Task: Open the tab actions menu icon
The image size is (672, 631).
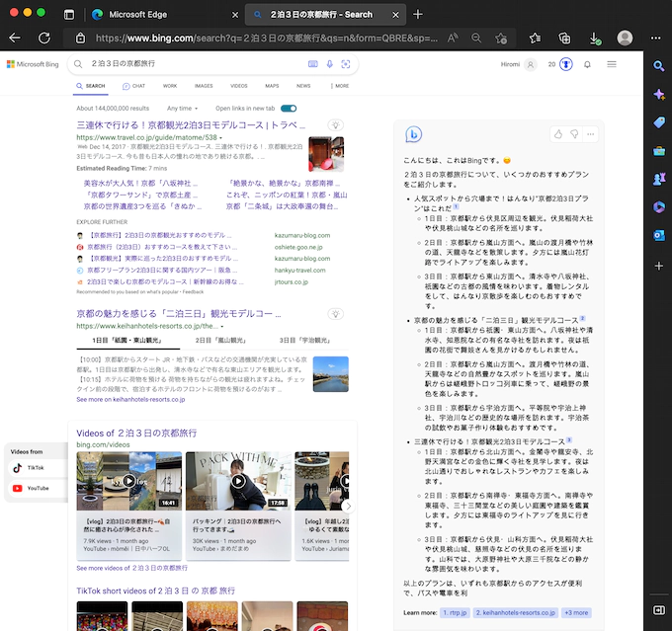Action: 69,15
